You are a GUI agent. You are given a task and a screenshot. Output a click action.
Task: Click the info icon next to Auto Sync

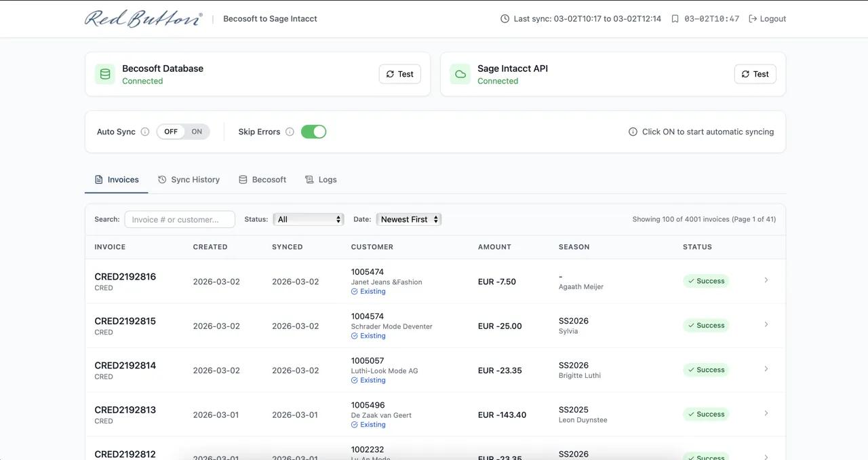click(145, 132)
